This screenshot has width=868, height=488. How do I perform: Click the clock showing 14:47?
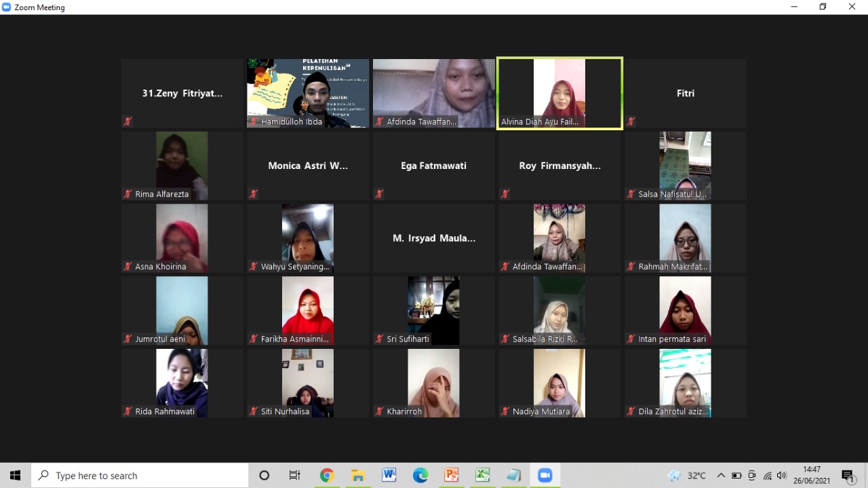(x=812, y=475)
